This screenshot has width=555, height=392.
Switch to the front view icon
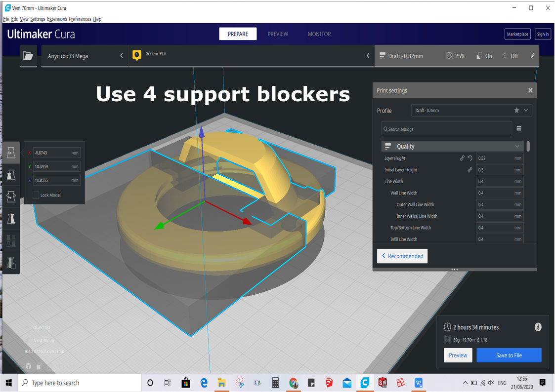point(39,366)
